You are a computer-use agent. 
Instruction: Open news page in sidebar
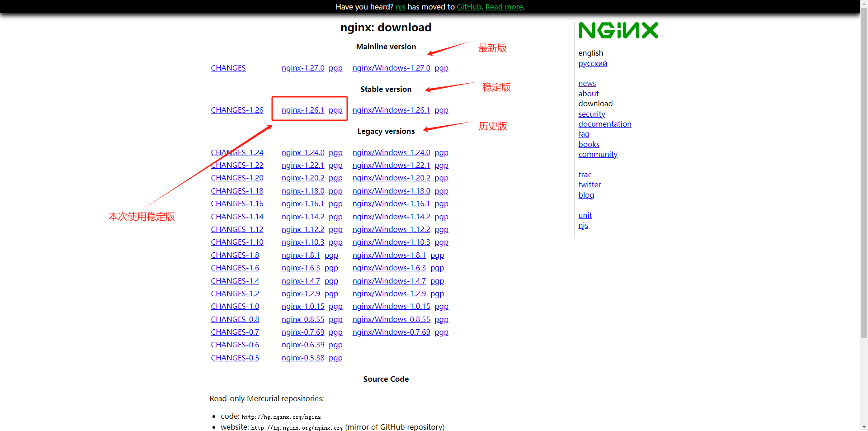point(587,83)
